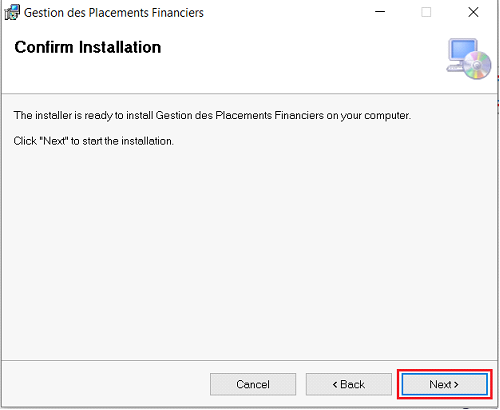Click the footer area left of Cancel
Image resolution: width=500 pixels, height=410 pixels.
105,384
